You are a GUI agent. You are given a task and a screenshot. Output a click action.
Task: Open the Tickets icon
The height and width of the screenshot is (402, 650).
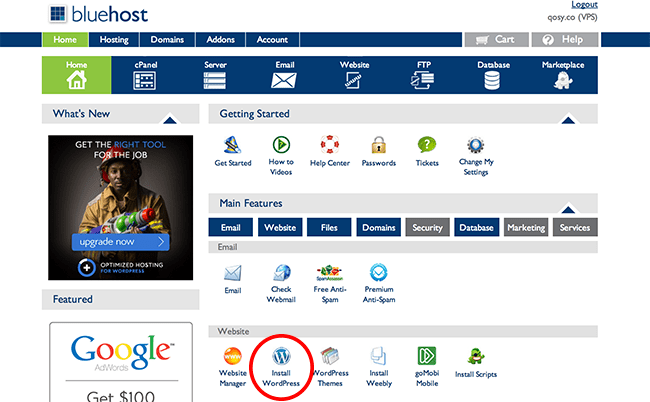click(427, 145)
